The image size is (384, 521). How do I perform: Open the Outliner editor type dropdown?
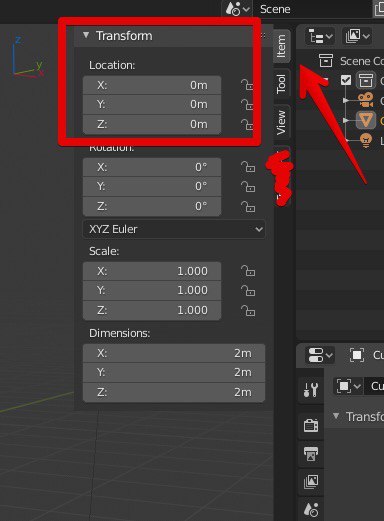coord(319,36)
